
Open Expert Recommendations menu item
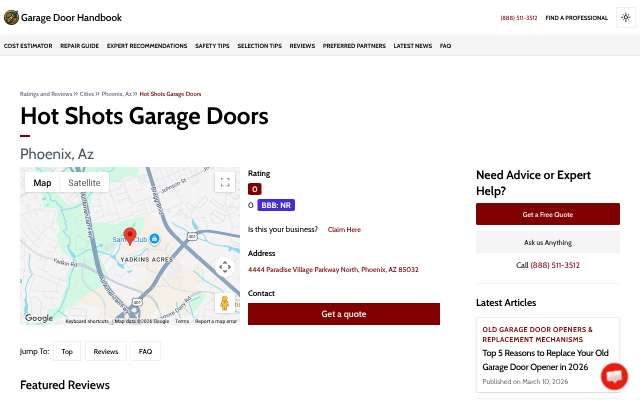pos(147,46)
